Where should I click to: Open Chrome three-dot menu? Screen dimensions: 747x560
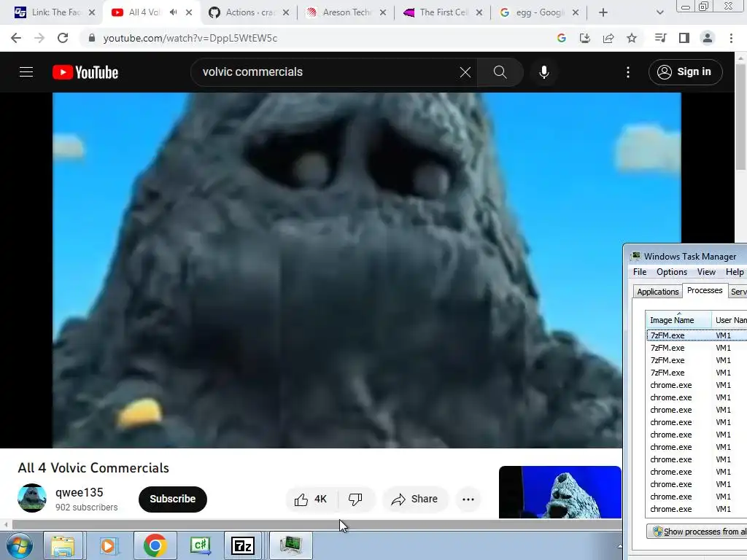click(x=731, y=38)
